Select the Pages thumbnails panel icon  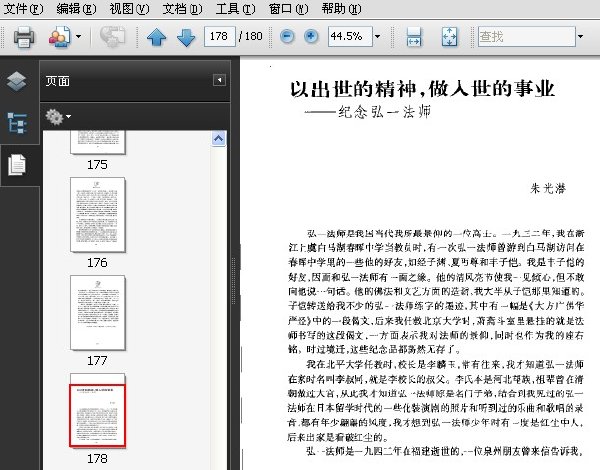17,165
